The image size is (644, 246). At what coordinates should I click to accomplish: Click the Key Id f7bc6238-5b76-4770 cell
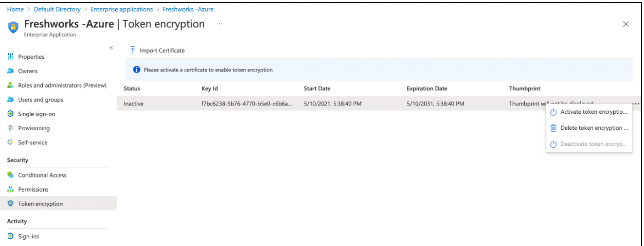pyautogui.click(x=247, y=104)
